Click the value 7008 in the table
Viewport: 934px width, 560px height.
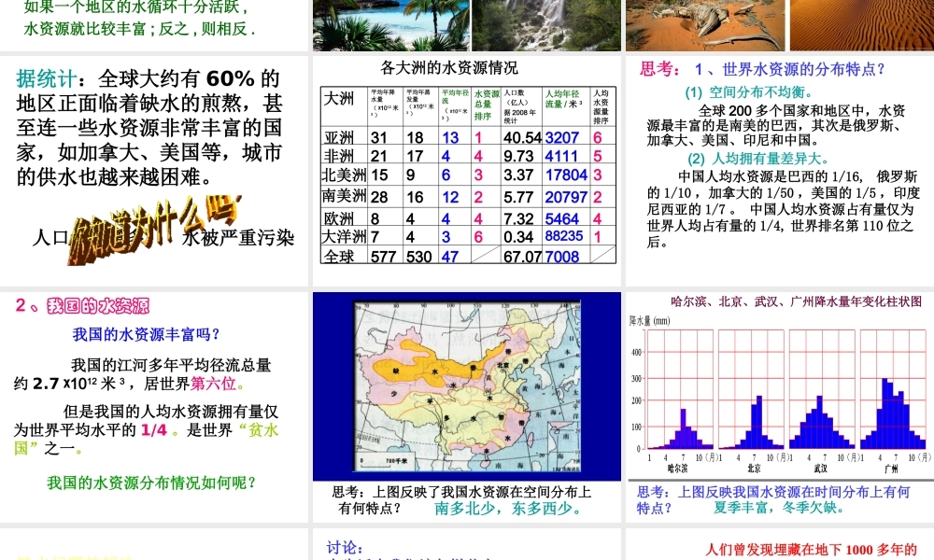click(561, 257)
